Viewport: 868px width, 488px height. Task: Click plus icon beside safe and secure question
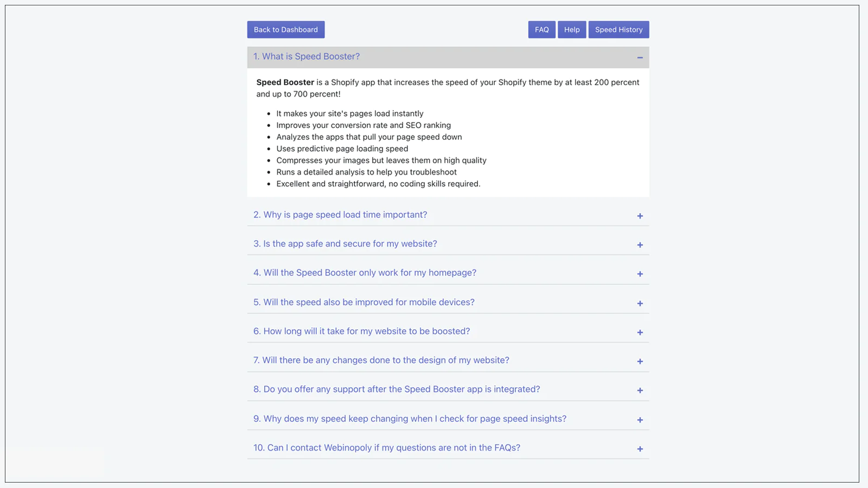pos(640,245)
